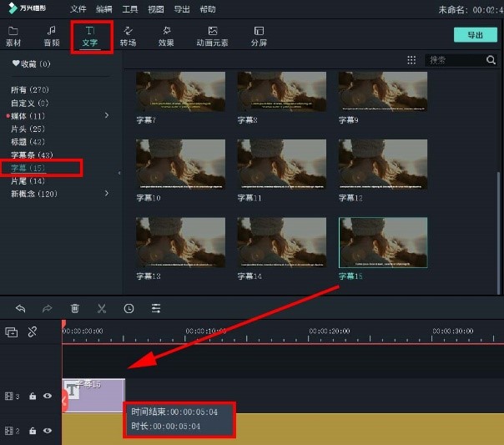Select the 字幕11 thumbnail
The width and height of the screenshot is (504, 445).
(281, 164)
